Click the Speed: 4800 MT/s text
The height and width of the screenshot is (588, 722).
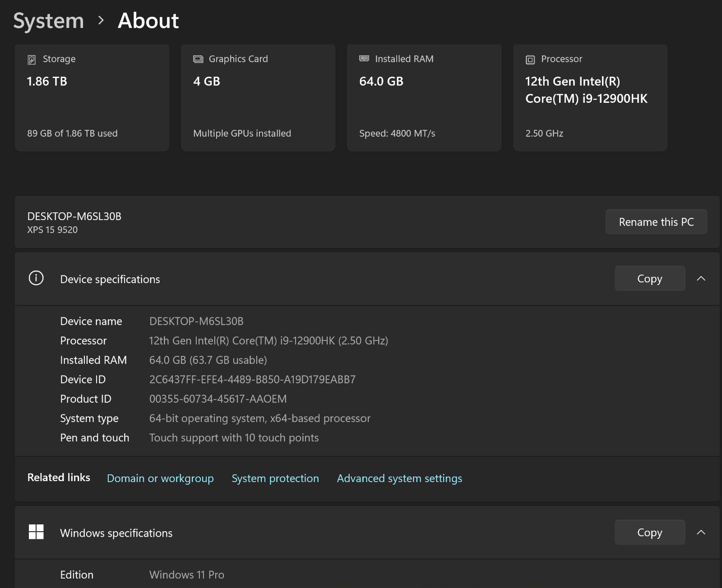point(397,133)
